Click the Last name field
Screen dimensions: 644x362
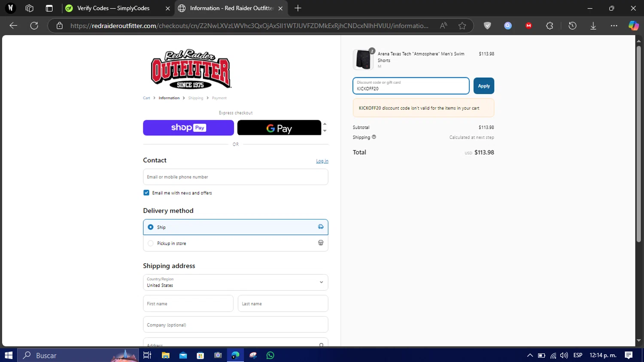tap(283, 304)
